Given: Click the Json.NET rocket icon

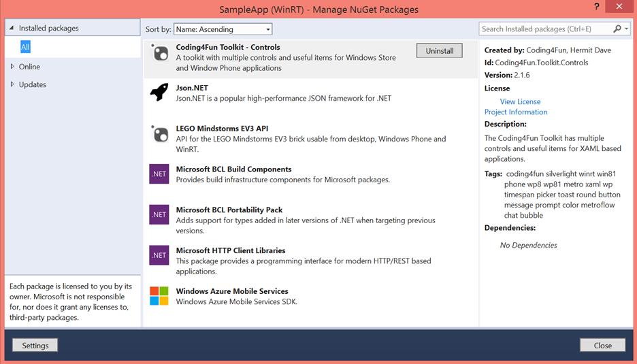Looking at the screenshot, I should click(x=159, y=93).
